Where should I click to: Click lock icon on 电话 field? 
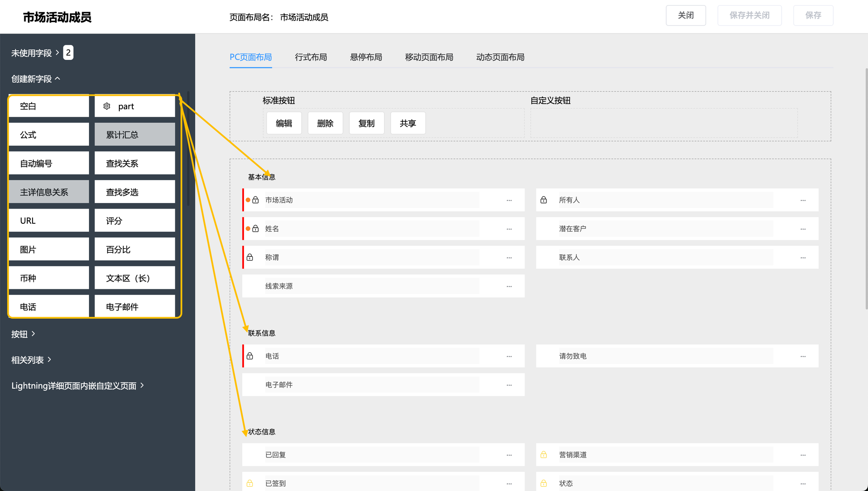coord(250,356)
